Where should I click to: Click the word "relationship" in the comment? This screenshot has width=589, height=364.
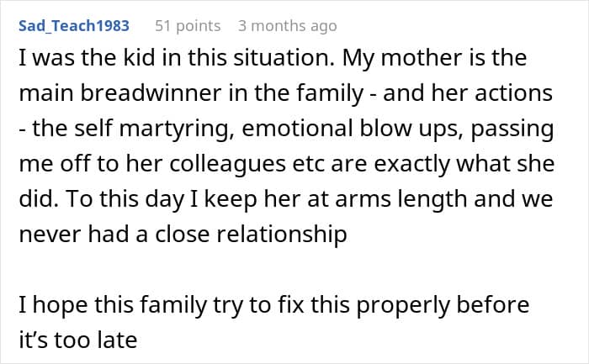click(x=274, y=233)
